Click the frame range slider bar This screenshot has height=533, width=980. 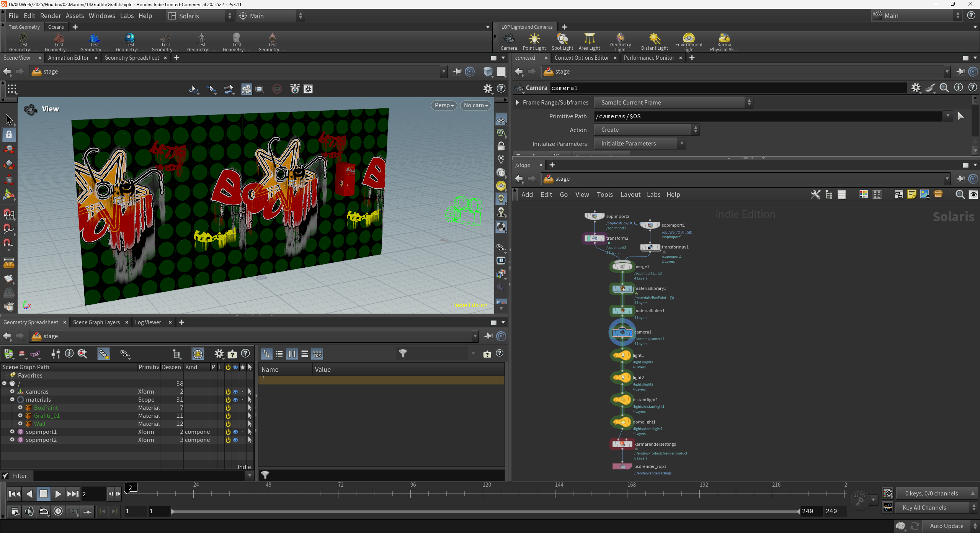[x=485, y=511]
